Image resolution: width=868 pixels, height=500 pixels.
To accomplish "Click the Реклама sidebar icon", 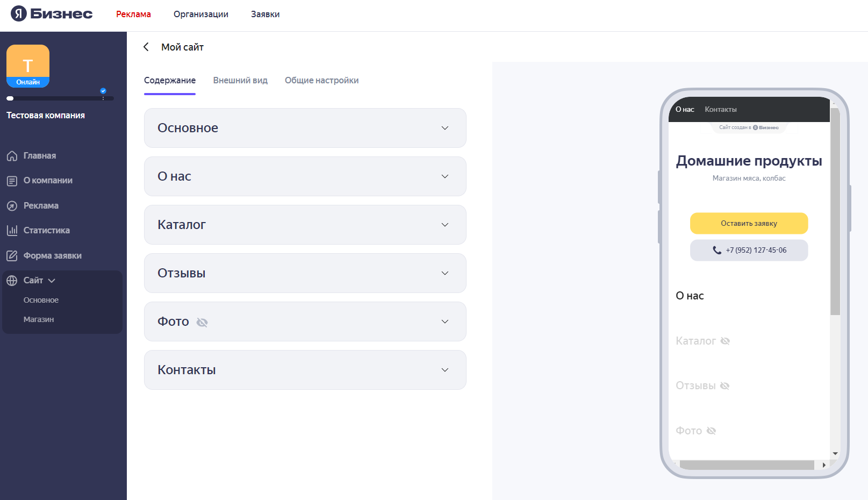I will pos(12,206).
